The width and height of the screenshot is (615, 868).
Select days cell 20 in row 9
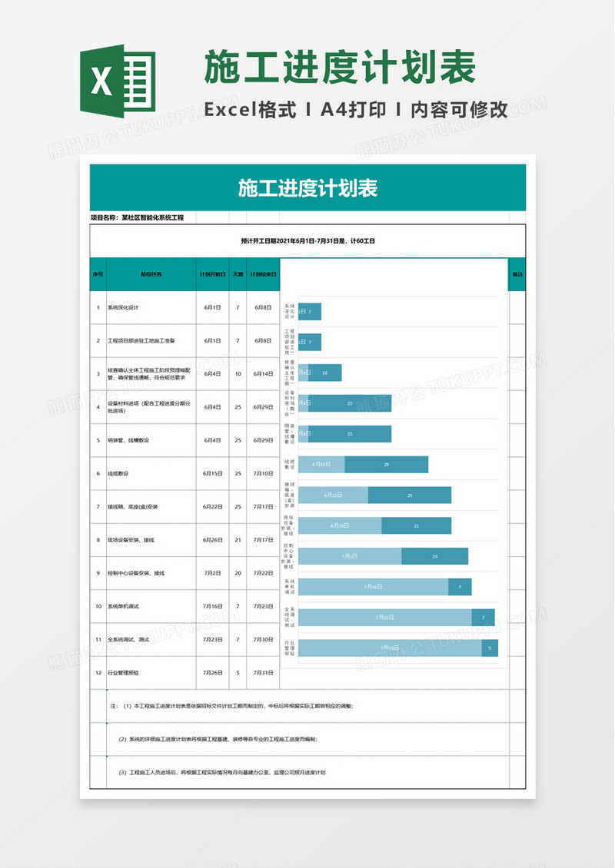point(238,574)
